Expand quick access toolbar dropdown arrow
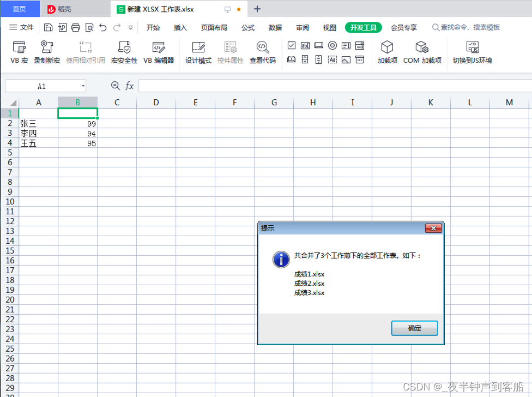The image size is (532, 397). tap(131, 28)
